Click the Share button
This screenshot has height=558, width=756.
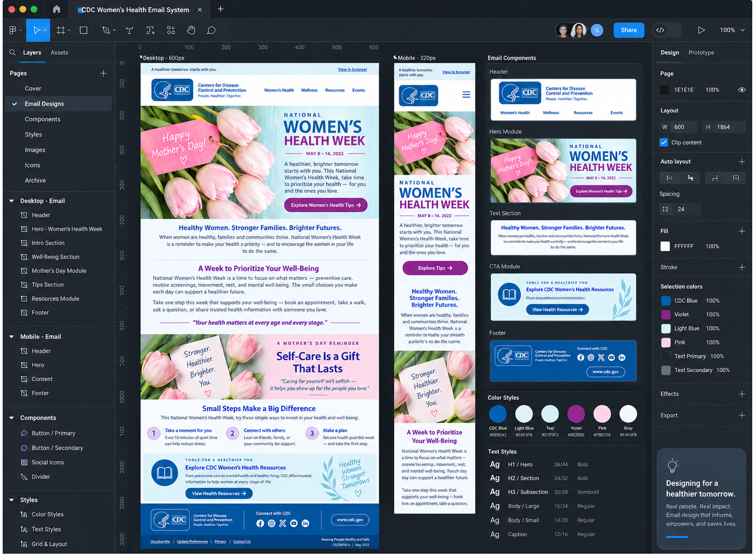pos(629,30)
